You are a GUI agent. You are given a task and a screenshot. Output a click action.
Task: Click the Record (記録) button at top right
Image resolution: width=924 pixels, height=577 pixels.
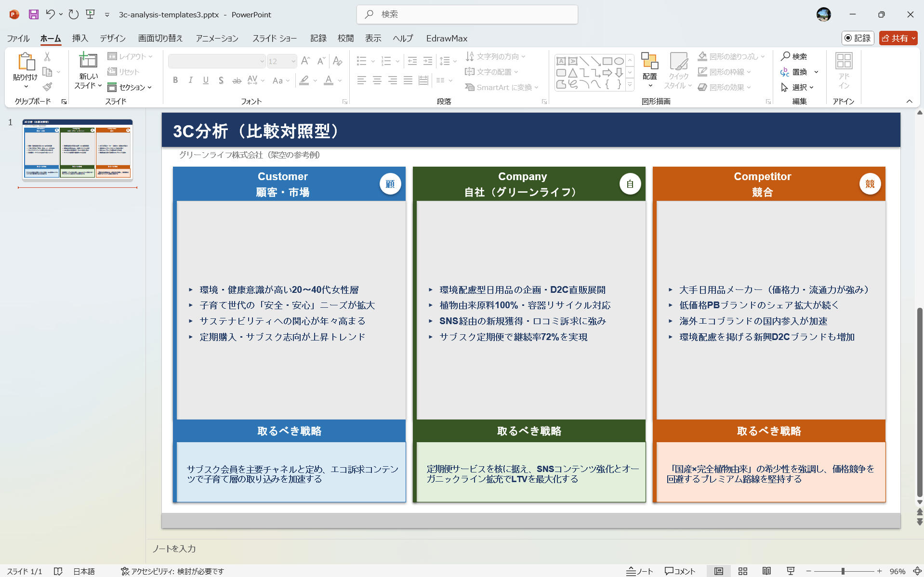click(858, 38)
